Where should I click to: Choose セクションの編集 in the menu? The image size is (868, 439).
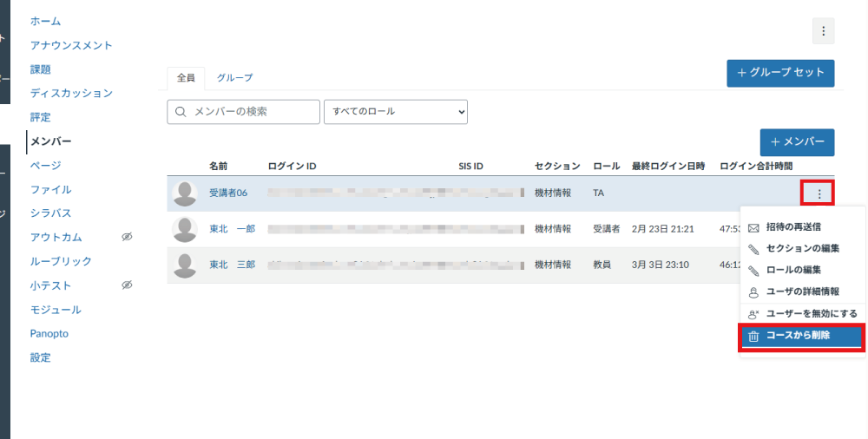tap(802, 248)
